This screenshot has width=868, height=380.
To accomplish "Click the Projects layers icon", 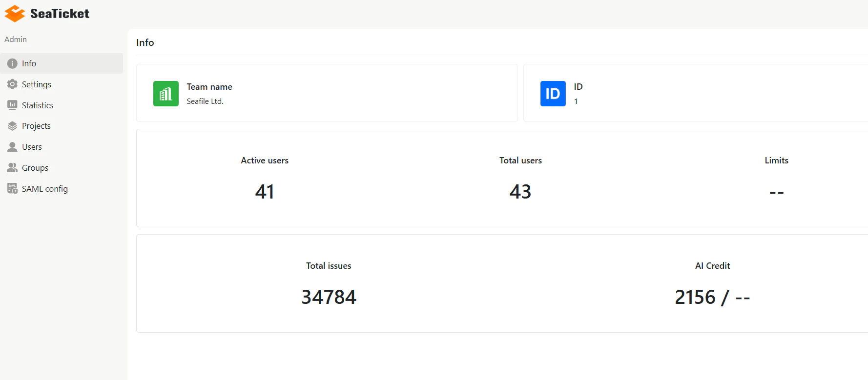I will click(12, 126).
